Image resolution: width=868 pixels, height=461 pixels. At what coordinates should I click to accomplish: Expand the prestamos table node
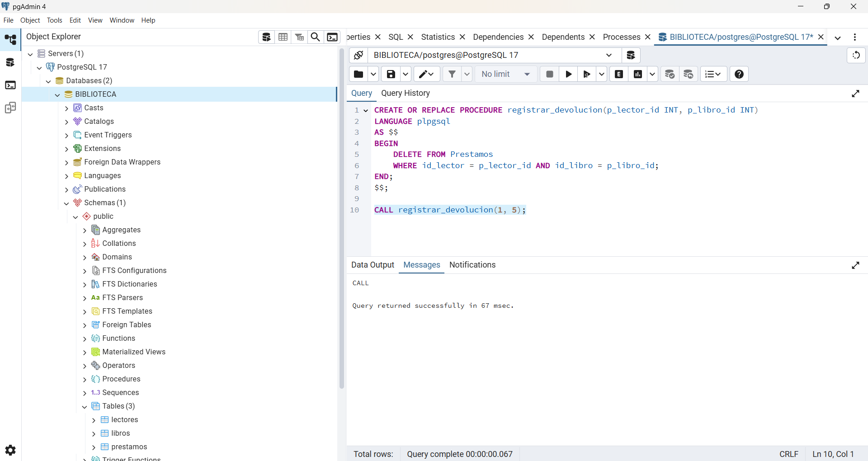[94, 447]
